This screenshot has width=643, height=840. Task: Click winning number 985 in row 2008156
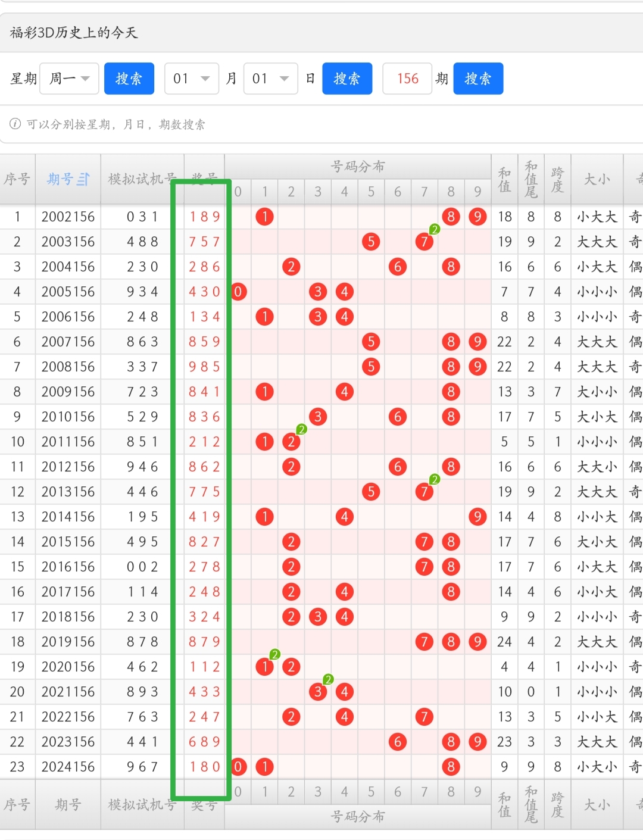coord(204,367)
